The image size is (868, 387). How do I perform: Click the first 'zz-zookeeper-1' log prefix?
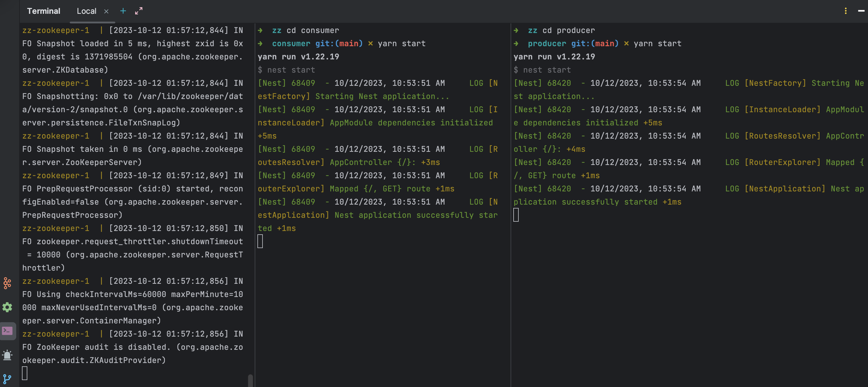click(x=56, y=30)
